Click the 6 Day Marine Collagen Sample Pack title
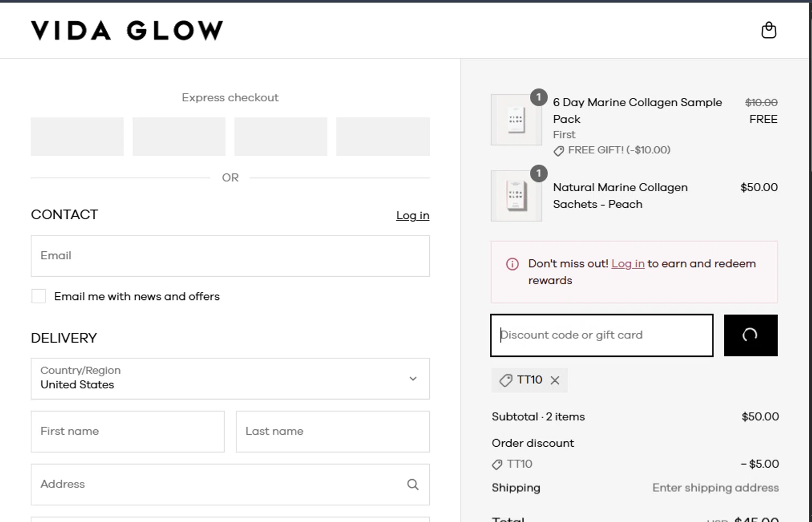Viewport: 812px width, 522px height. click(637, 110)
